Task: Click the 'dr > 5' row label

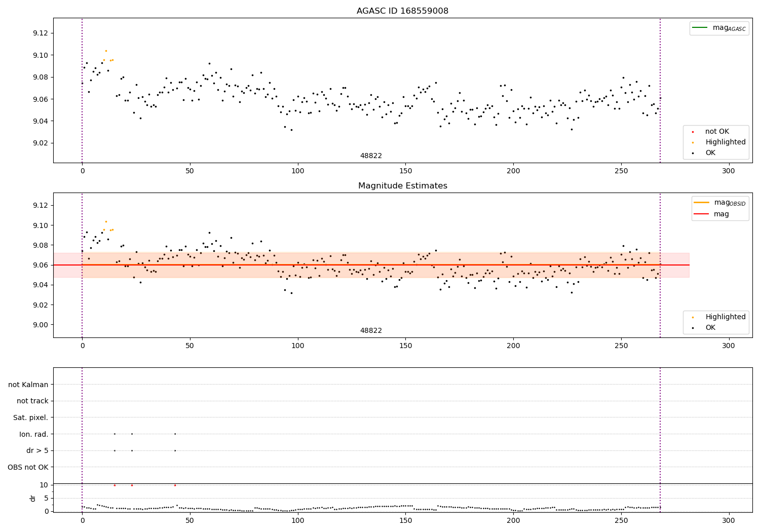Action: (37, 451)
